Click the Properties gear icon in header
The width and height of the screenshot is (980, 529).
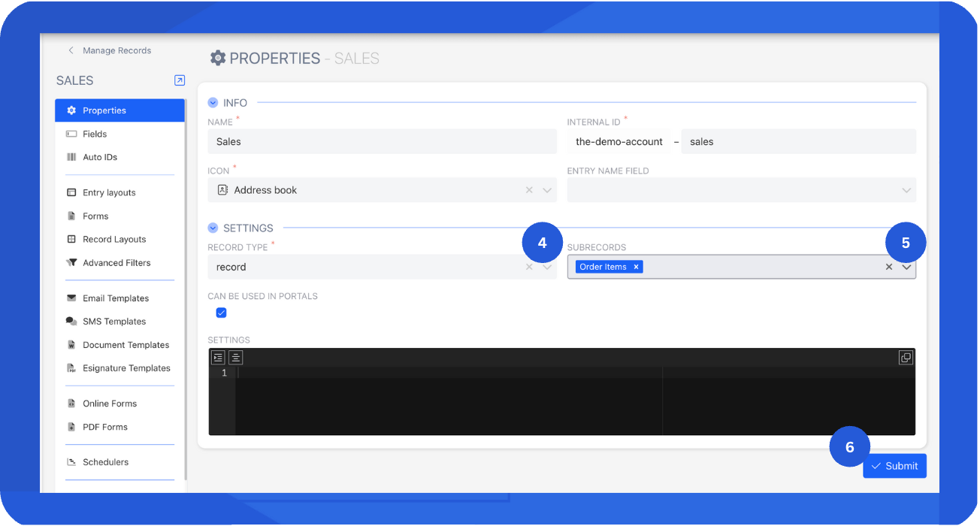(218, 58)
